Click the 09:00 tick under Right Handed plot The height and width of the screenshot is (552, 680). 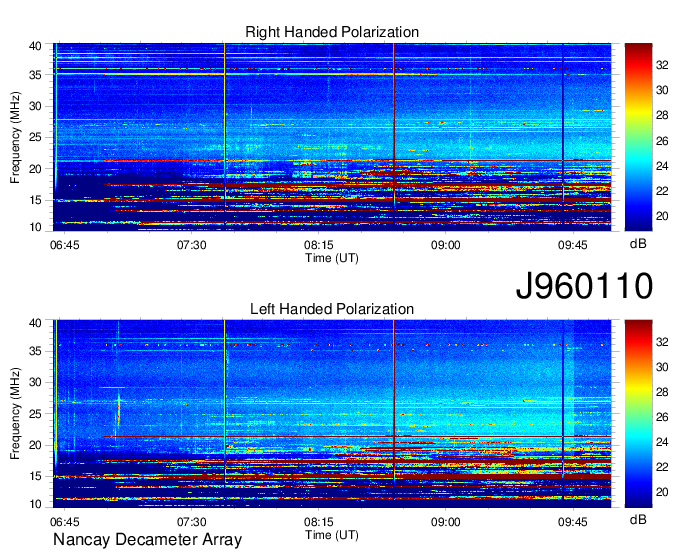click(x=445, y=245)
